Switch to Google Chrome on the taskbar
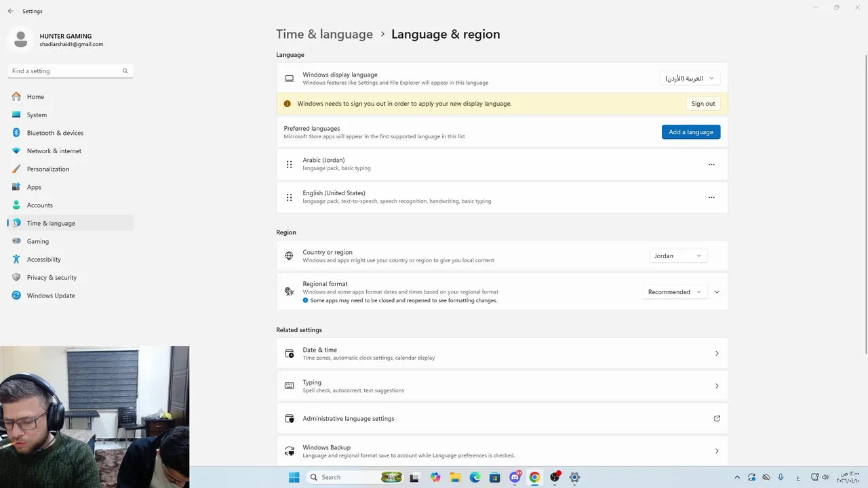868x488 pixels. pyautogui.click(x=534, y=477)
